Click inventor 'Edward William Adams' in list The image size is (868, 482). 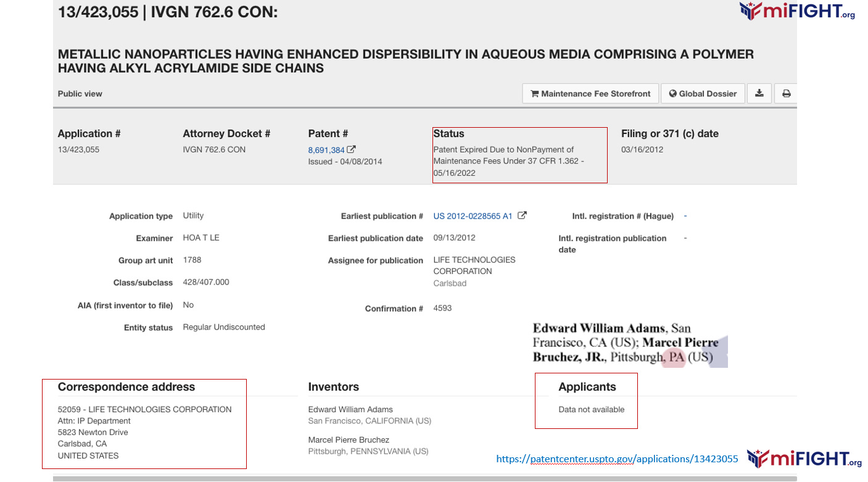pos(350,409)
